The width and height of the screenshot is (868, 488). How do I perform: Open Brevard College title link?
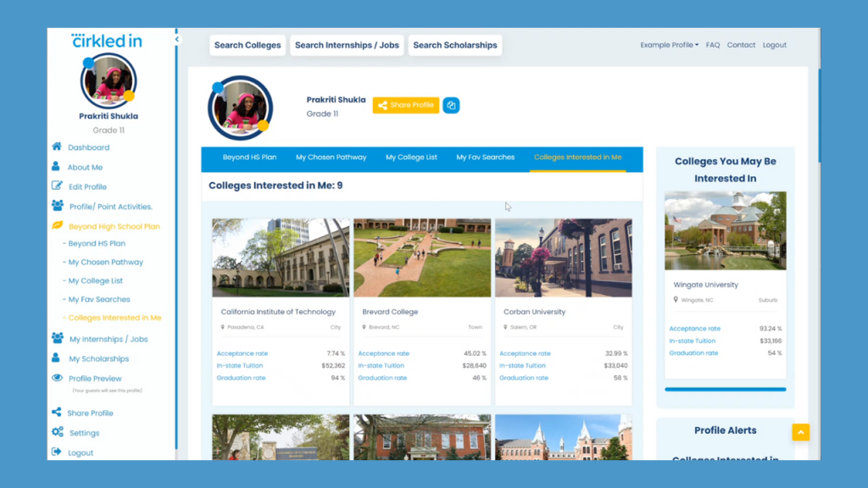(390, 312)
